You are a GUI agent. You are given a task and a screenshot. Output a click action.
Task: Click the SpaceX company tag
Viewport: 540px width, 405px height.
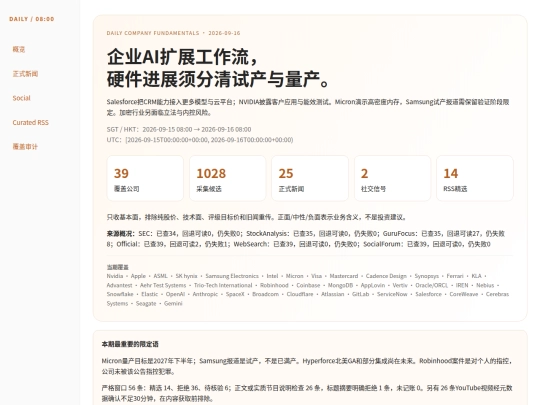pos(235,294)
